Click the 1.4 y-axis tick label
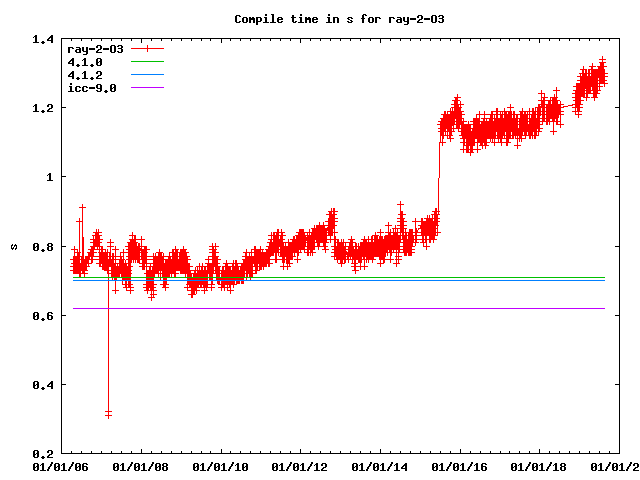The image size is (640, 480). coord(42,39)
